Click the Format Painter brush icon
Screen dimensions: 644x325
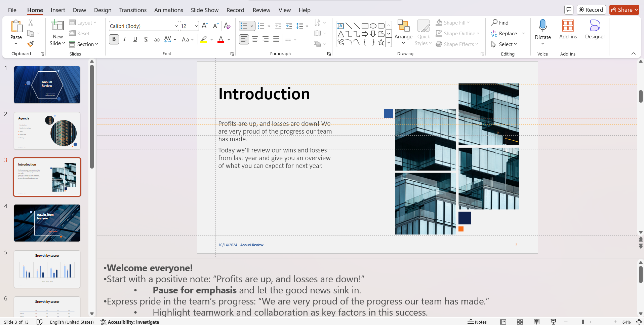click(x=31, y=44)
